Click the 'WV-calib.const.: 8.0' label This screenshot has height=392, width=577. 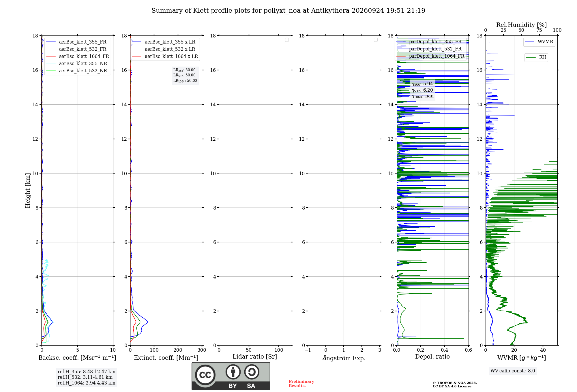[513, 371]
